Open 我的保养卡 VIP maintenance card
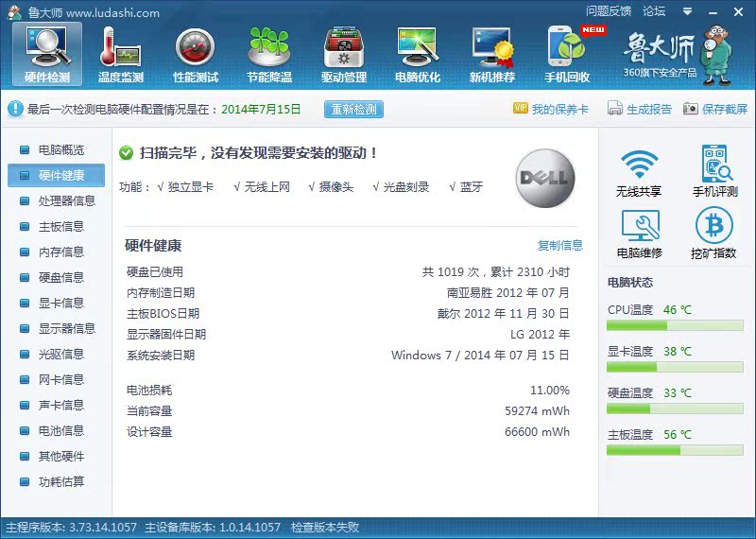 point(551,109)
